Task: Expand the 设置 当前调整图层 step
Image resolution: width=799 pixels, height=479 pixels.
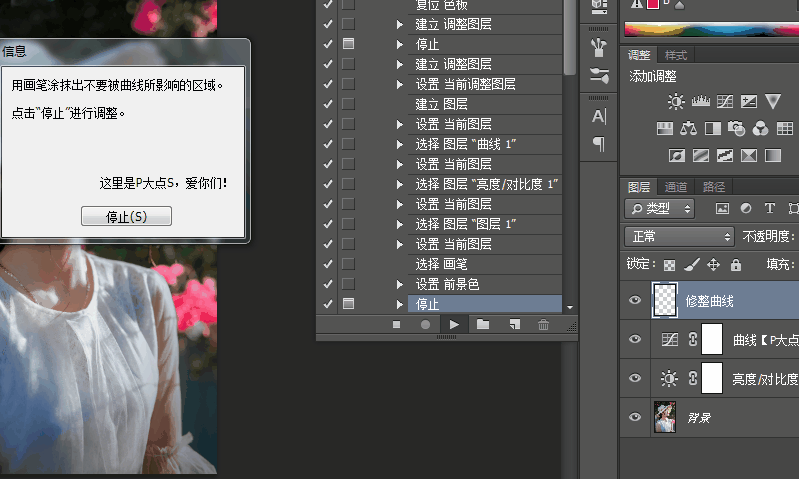Action: point(400,84)
